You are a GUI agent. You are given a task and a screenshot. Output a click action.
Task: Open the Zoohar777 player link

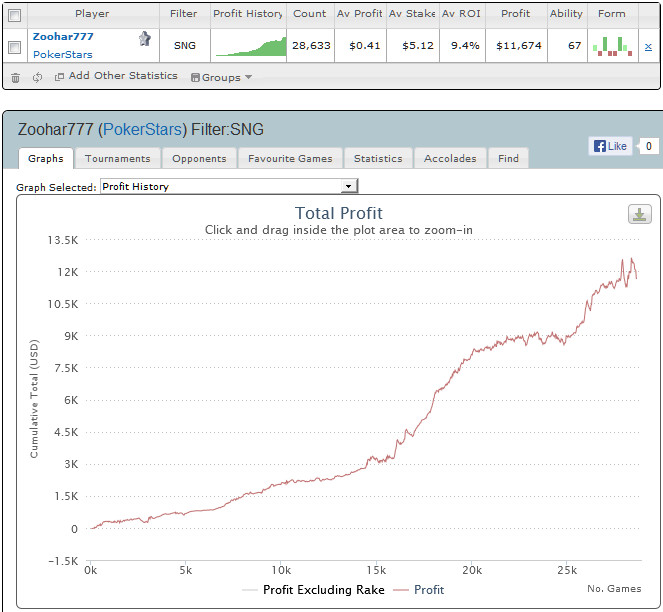tap(63, 36)
